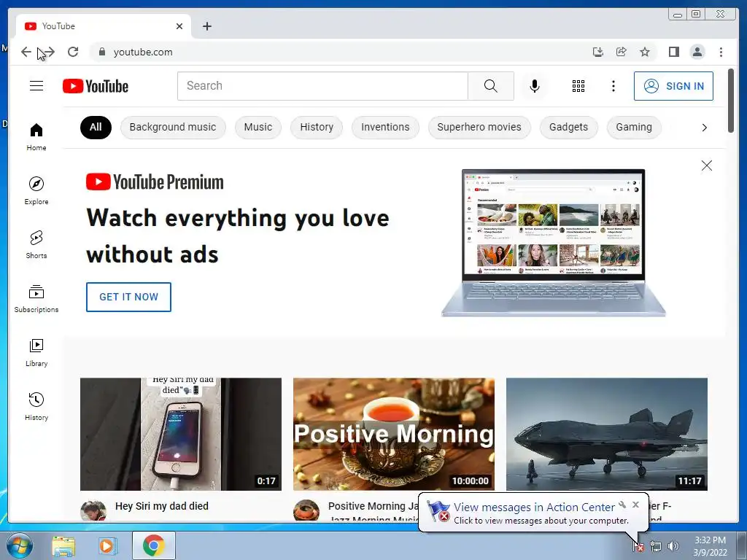Screen dimensions: 747x560
Task: Open the YouTube hamburger guide menu
Action: click(x=36, y=86)
